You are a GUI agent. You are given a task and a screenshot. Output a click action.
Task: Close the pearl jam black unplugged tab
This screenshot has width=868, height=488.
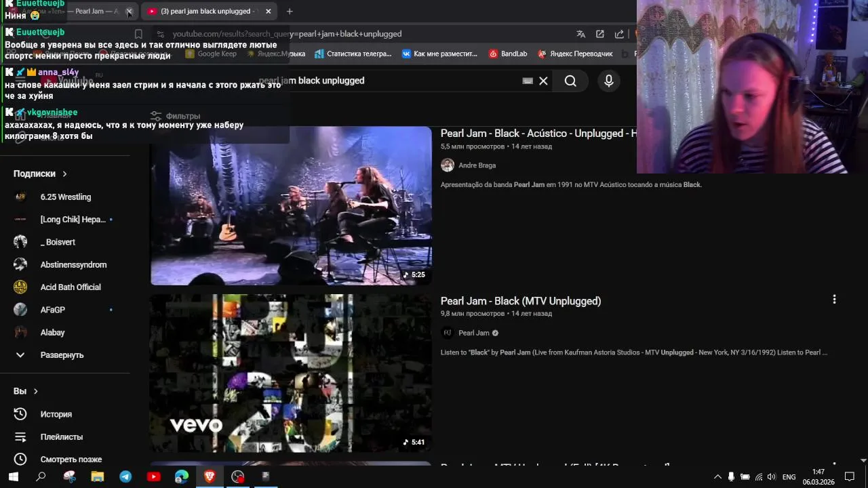click(268, 12)
